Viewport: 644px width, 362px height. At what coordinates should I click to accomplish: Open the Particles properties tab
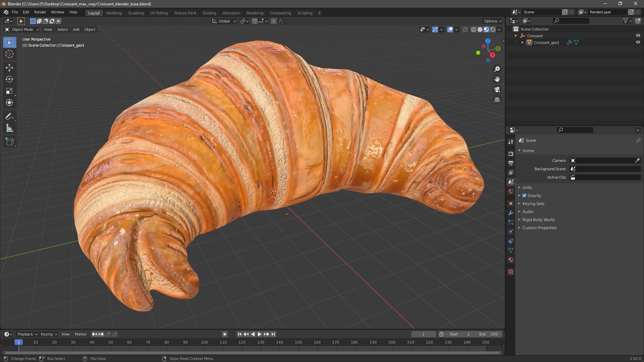click(x=511, y=222)
